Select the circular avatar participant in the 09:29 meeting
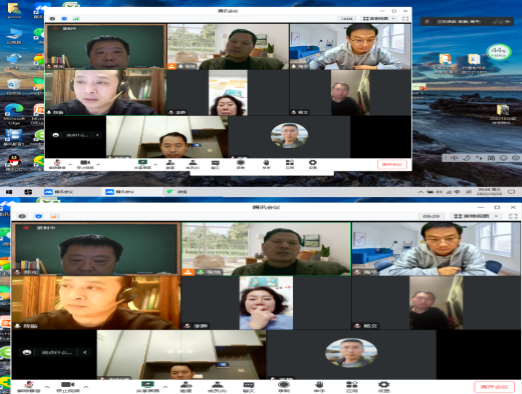This screenshot has height=394, width=522. (351, 353)
